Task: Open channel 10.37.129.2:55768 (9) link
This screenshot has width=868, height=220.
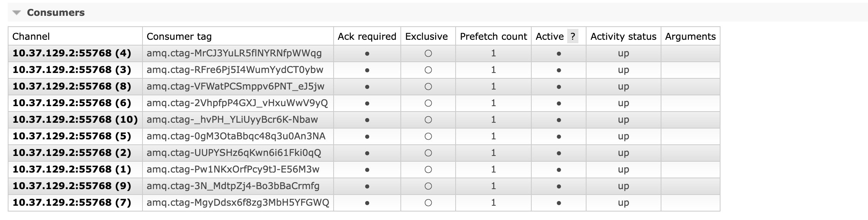Action: point(72,186)
